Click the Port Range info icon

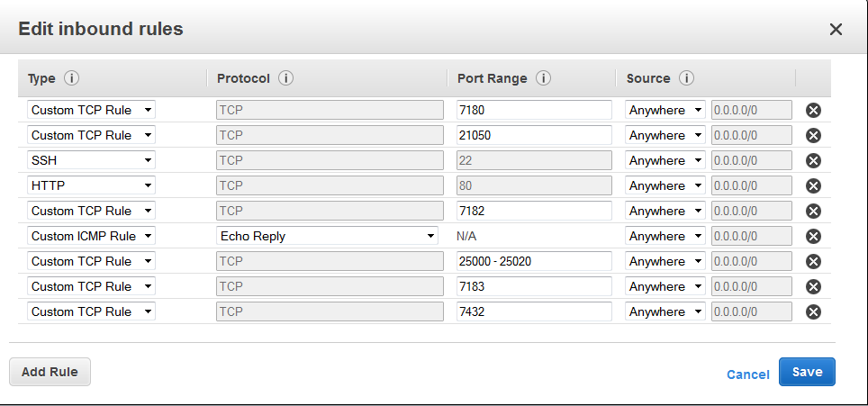pyautogui.click(x=543, y=78)
